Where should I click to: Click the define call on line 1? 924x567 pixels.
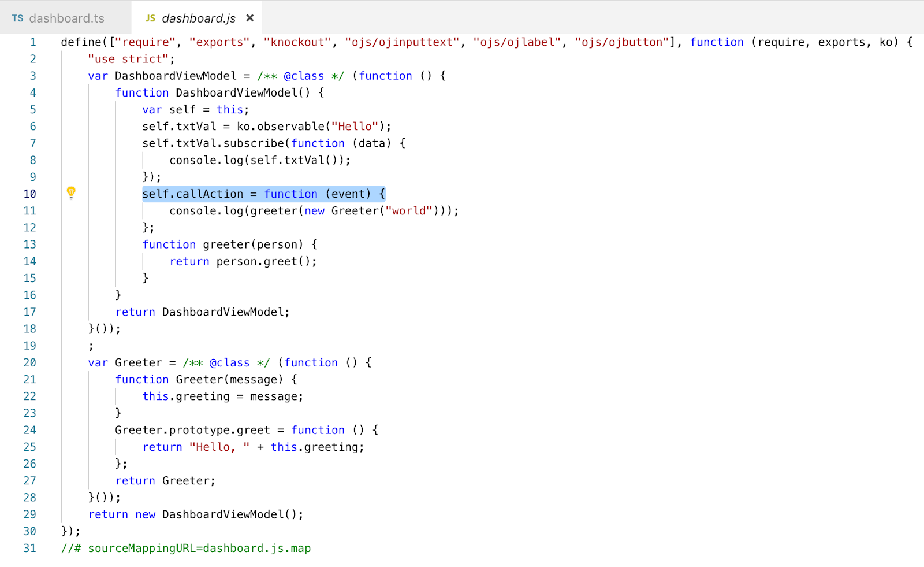click(x=78, y=42)
